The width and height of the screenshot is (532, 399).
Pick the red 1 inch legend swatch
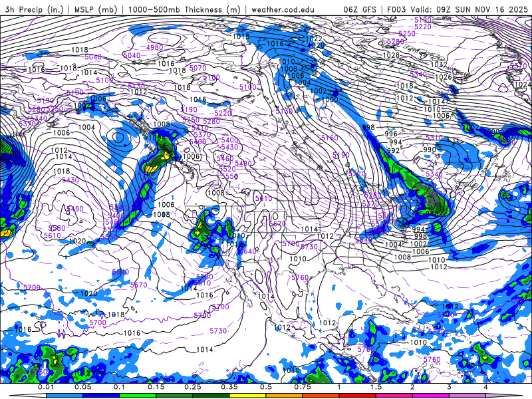tap(358, 396)
